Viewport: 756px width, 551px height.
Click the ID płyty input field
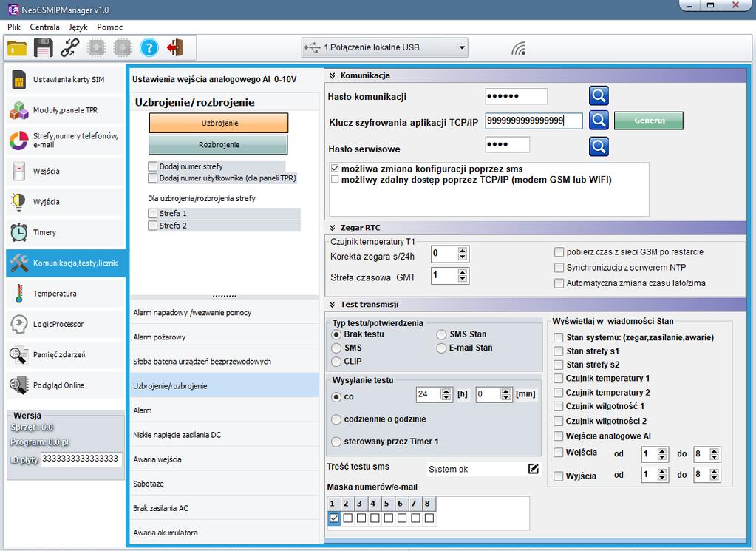81,459
